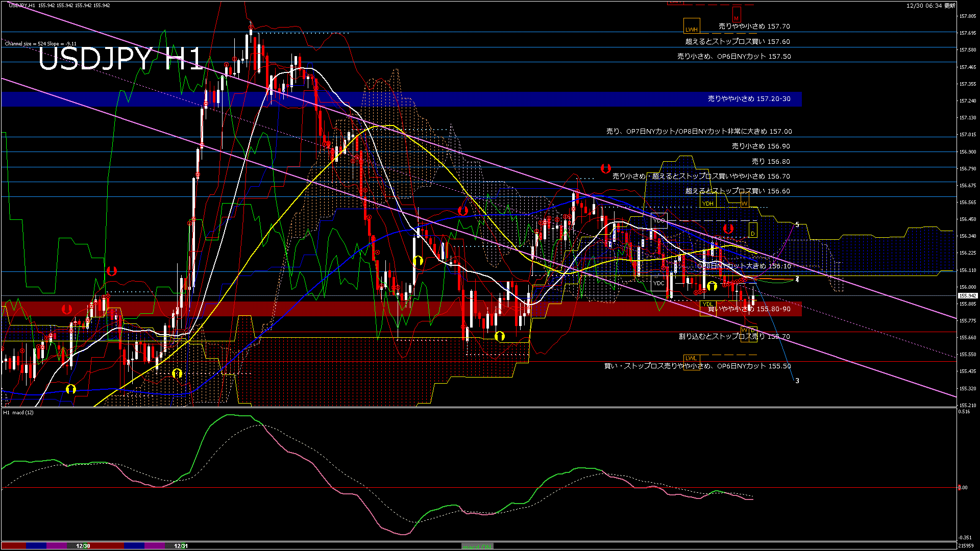Toggle the macd ON button
Image resolution: width=980 pixels, height=551 pixels.
pos(477,546)
